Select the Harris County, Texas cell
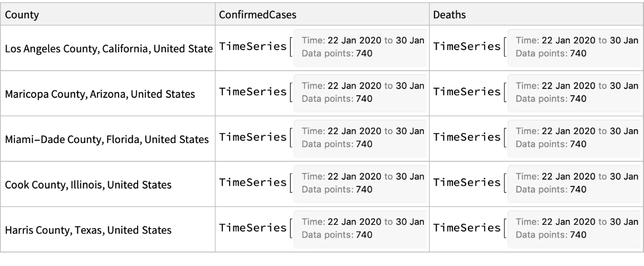 [x=89, y=230]
